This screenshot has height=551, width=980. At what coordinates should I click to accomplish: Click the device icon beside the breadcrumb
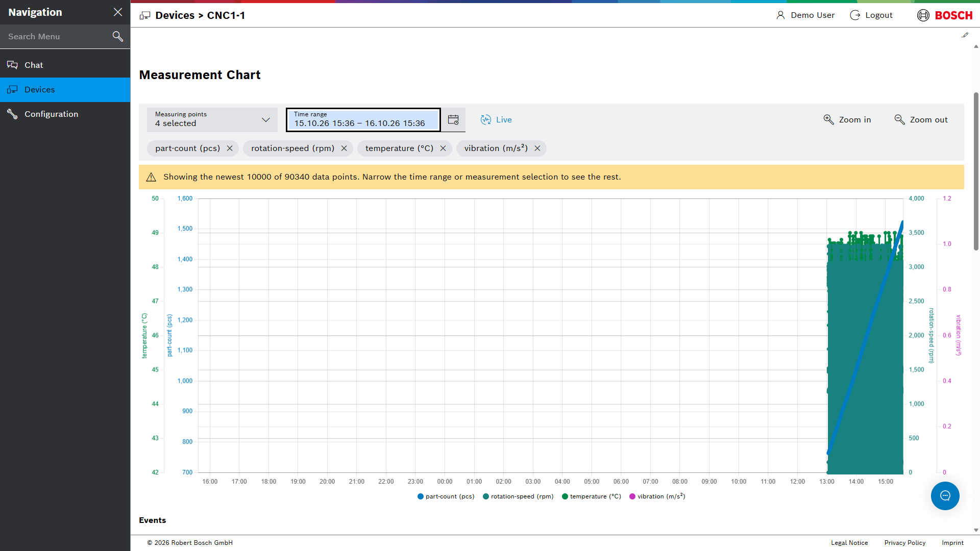[x=145, y=16]
